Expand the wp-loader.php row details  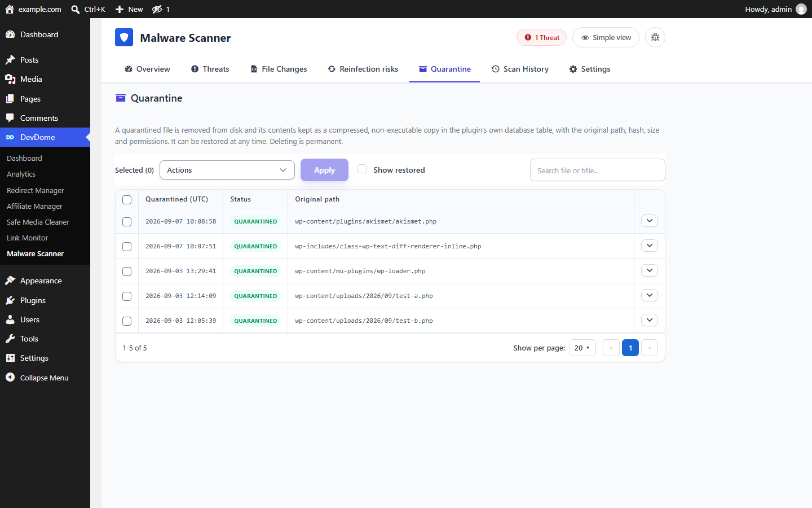click(650, 270)
